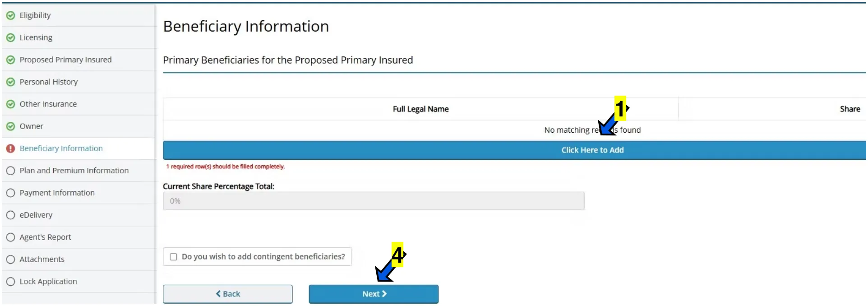868x306 pixels.
Task: Click the Next button
Action: coord(374,294)
